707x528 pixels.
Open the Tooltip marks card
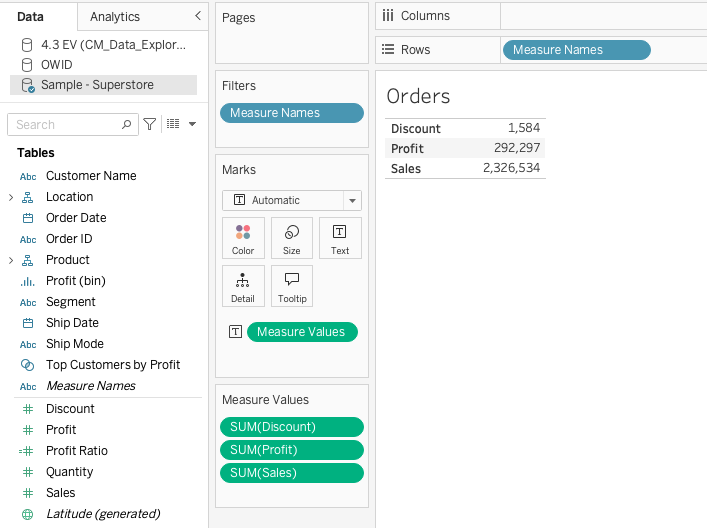tap(291, 286)
